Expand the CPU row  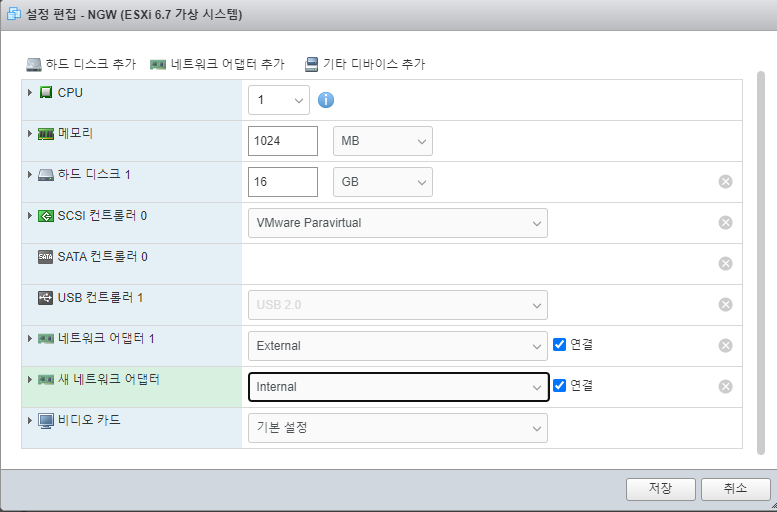coord(30,93)
